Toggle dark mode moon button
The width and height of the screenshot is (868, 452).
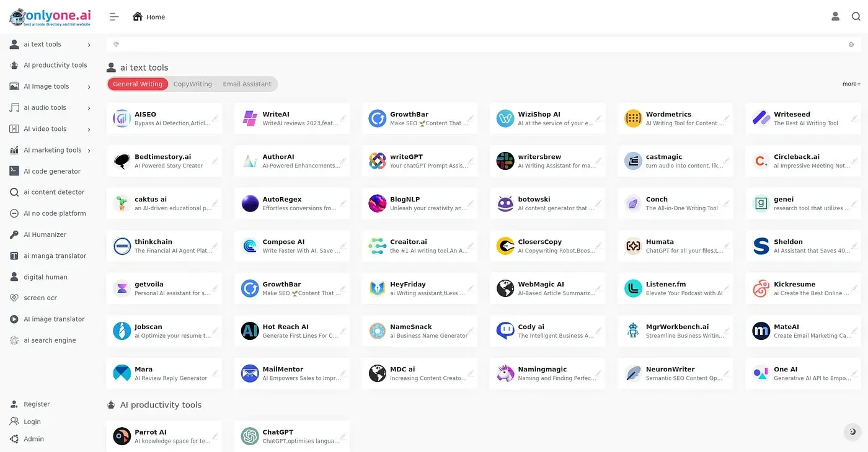pyautogui.click(x=852, y=432)
